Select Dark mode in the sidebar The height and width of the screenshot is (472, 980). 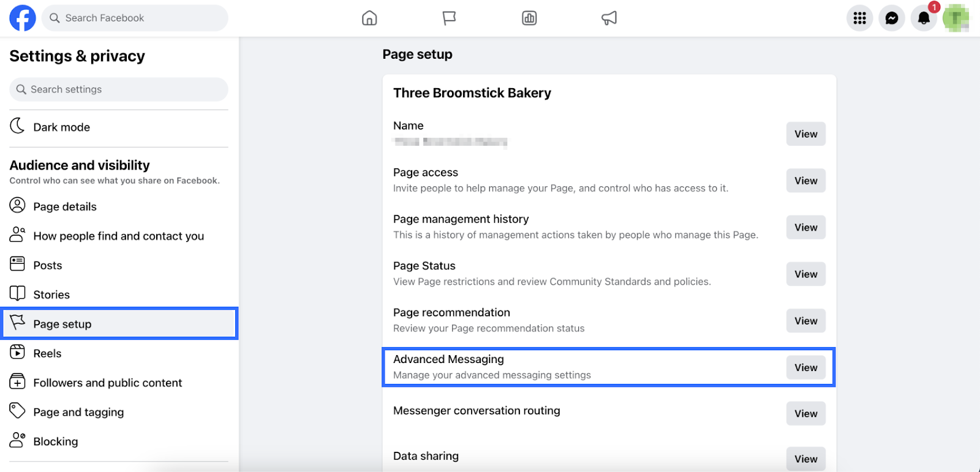(61, 127)
